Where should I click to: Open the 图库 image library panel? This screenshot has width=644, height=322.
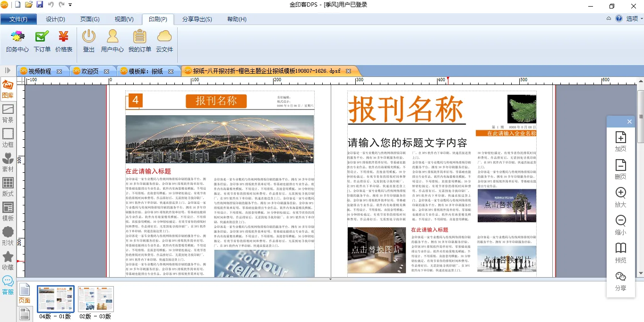(8, 89)
